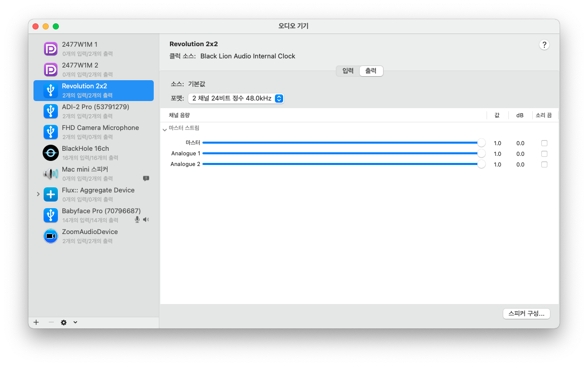Expand the Flux:: Aggregate Device row
This screenshot has height=366, width=588.
(38, 194)
